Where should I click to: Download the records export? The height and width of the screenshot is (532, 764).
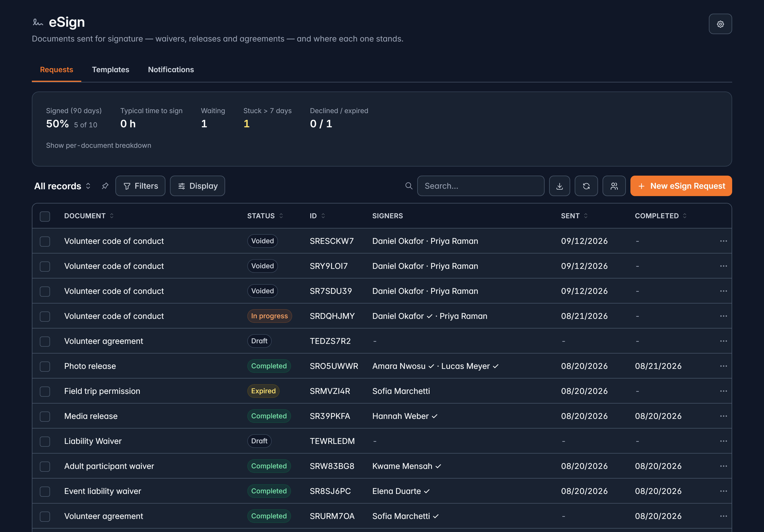pos(559,186)
